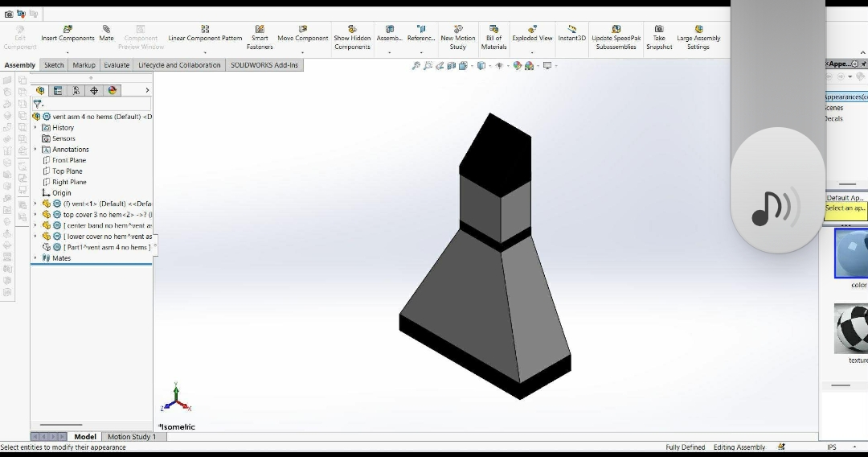Switch to the Evaluate tab

pyautogui.click(x=117, y=65)
